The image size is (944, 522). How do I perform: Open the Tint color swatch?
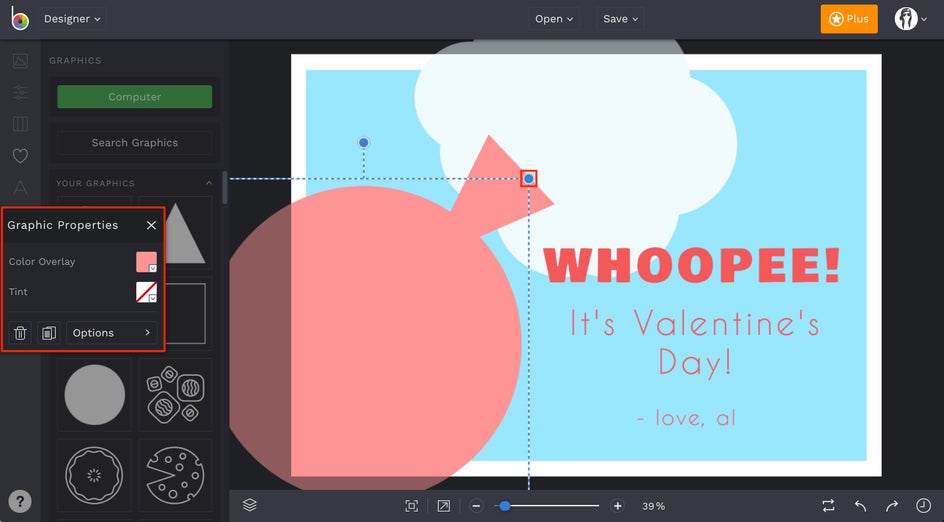click(146, 292)
